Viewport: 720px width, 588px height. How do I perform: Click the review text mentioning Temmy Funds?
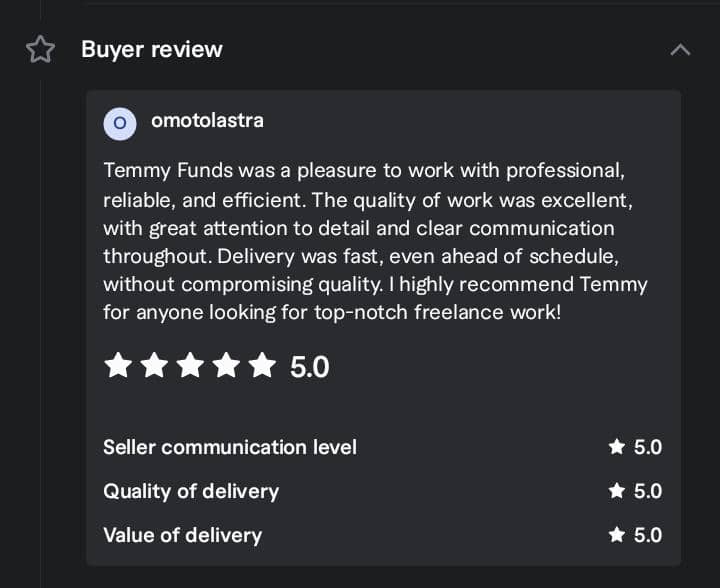click(375, 241)
